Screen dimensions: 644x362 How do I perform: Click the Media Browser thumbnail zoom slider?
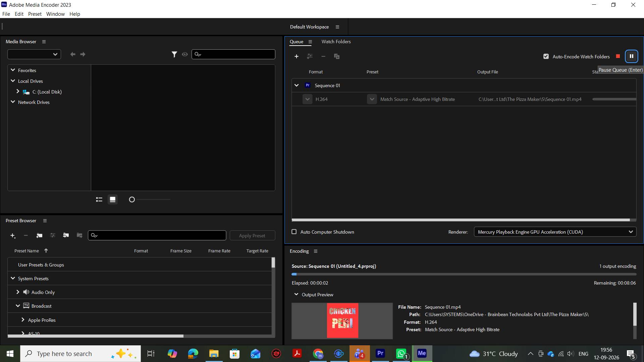150,199
